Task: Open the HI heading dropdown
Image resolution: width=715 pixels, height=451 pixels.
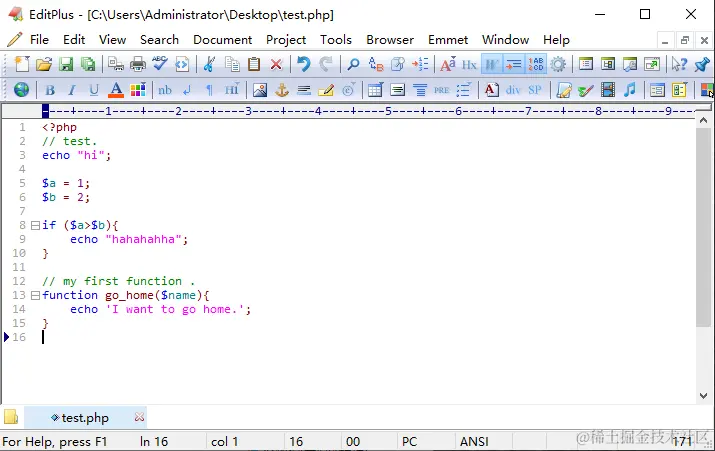Action: click(x=232, y=90)
